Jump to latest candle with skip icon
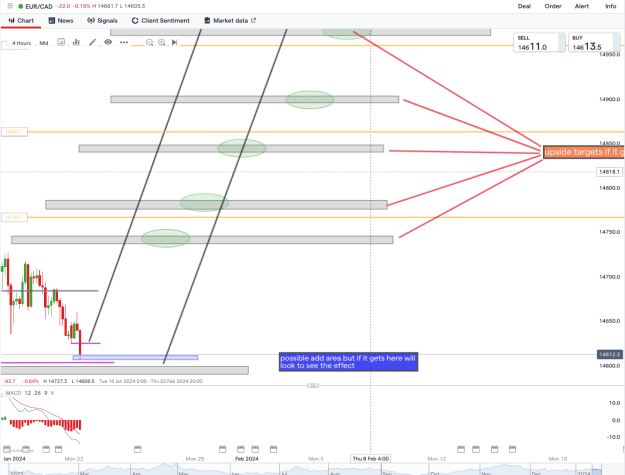Viewport: 625px width, 475px height. 174,42
